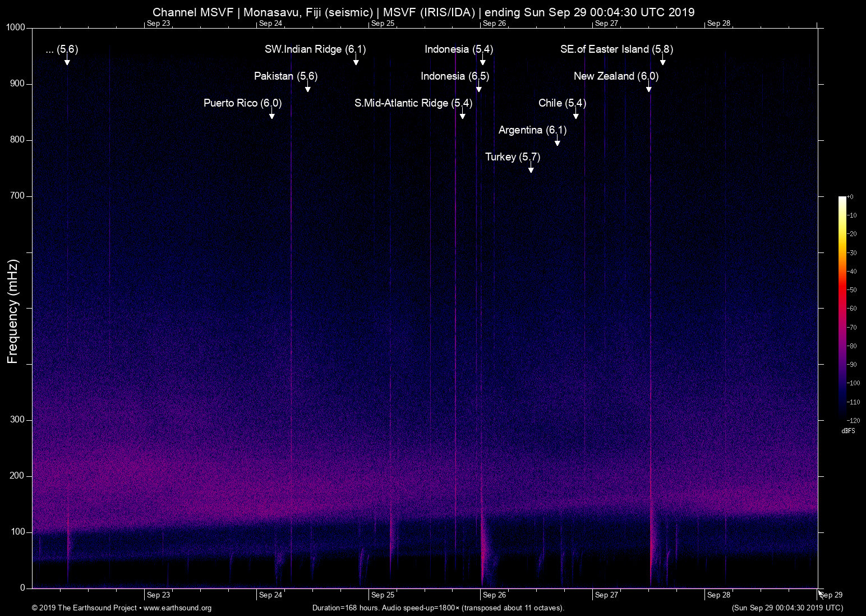866x616 pixels.
Task: Click the truncated "... (5.6)" event label
Action: [62, 49]
